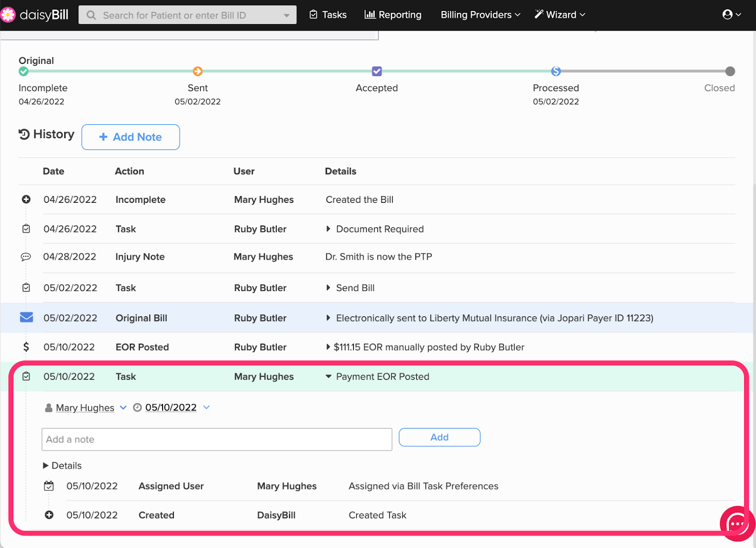Screen dimensions: 756x548
Task: Click task icon on Payment EOR Posted row
Action: click(26, 376)
